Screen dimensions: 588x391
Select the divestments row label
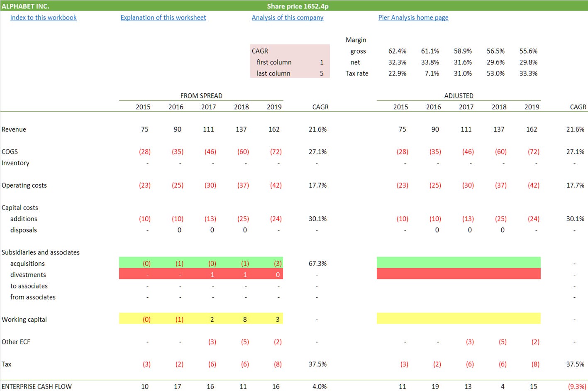coord(28,275)
